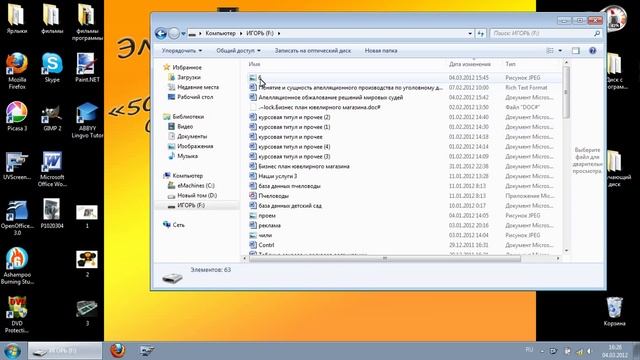Open Picasa 3 desktop shortcut
640x360 pixels.
[17, 116]
